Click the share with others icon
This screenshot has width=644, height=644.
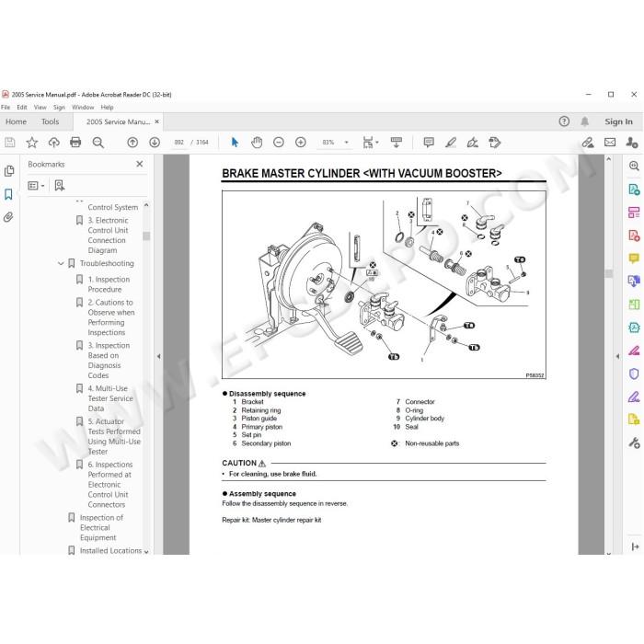click(632, 143)
